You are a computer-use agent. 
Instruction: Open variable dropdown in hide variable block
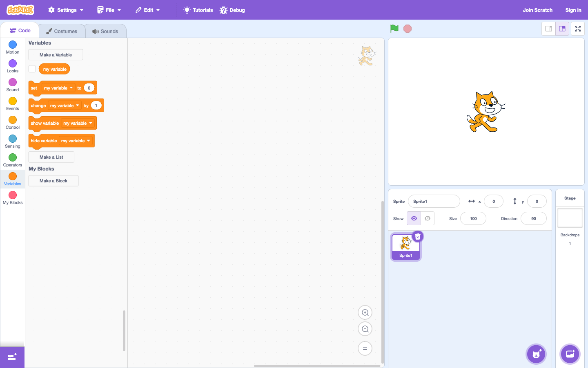pyautogui.click(x=76, y=141)
